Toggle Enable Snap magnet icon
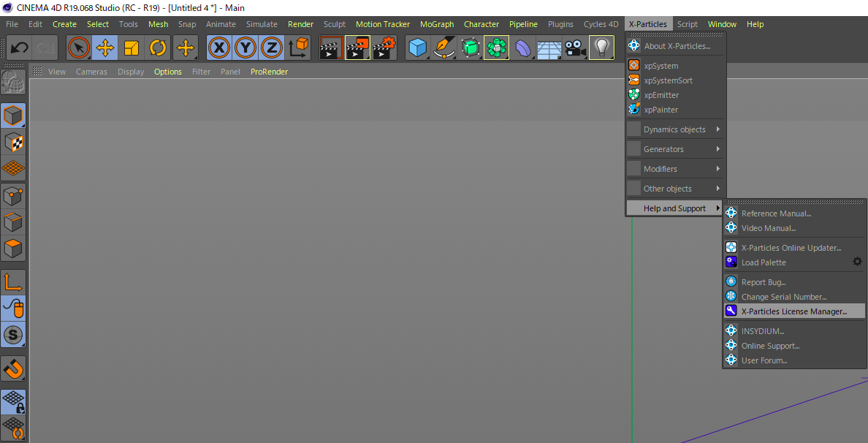868x443 pixels. pyautogui.click(x=13, y=368)
